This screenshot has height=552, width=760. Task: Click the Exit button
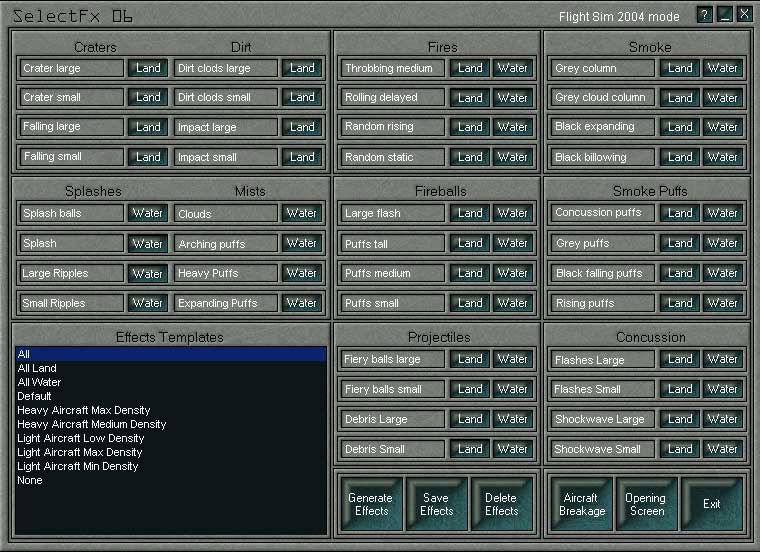[712, 504]
